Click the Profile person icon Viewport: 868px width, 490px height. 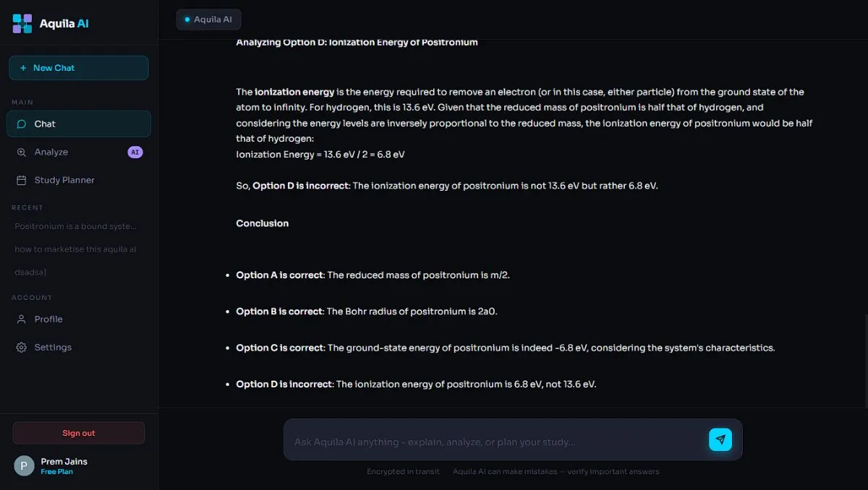point(21,319)
